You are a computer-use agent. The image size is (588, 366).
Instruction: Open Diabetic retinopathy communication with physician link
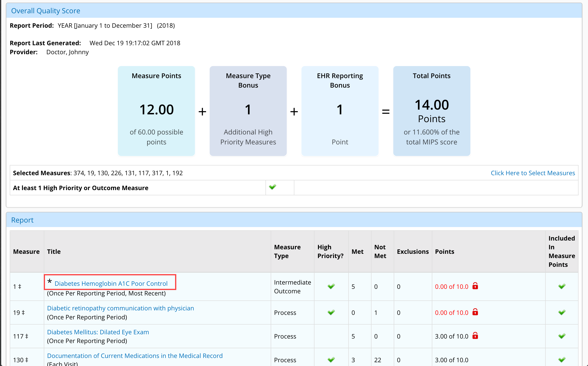120,308
